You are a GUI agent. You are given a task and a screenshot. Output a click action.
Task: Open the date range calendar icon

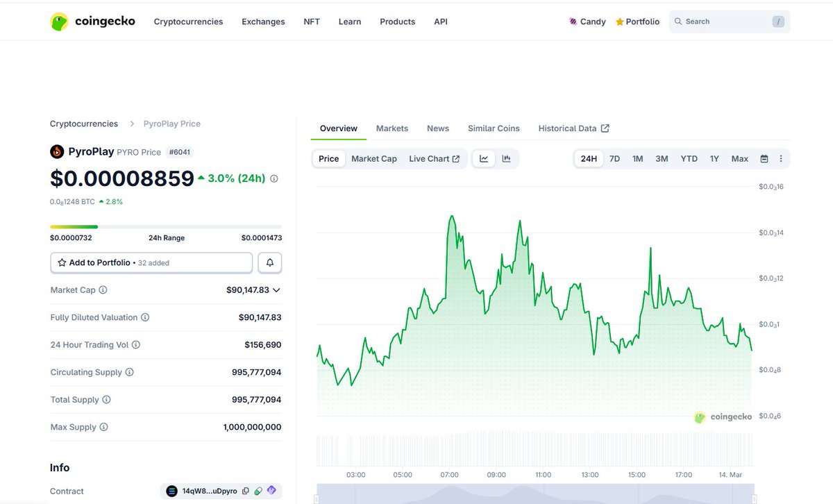tap(762, 158)
